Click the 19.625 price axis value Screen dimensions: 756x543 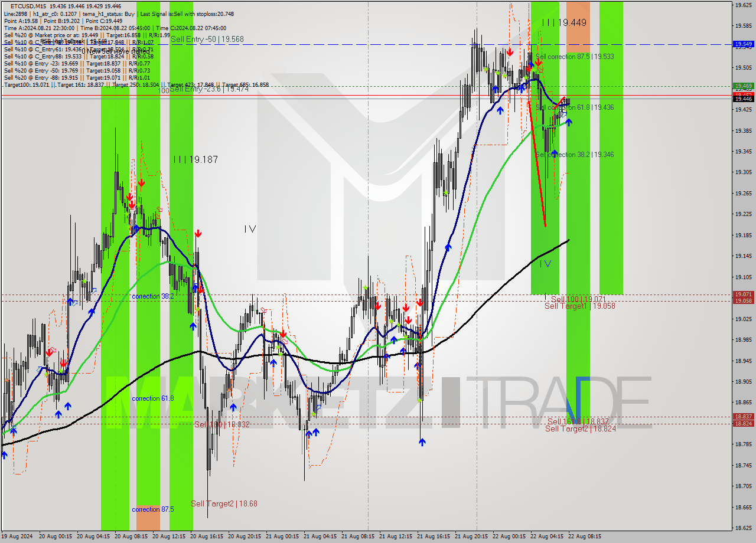point(743,5)
